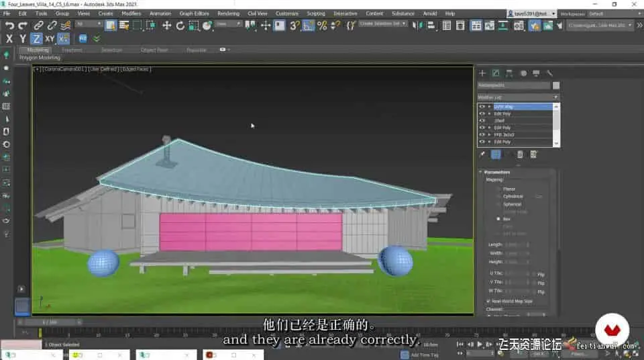Restrict transform to X axis
This screenshot has width=644, height=360.
click(9, 39)
